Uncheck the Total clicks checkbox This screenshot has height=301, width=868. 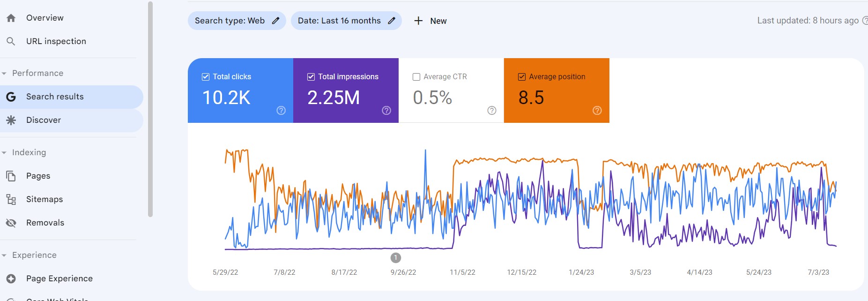point(206,77)
